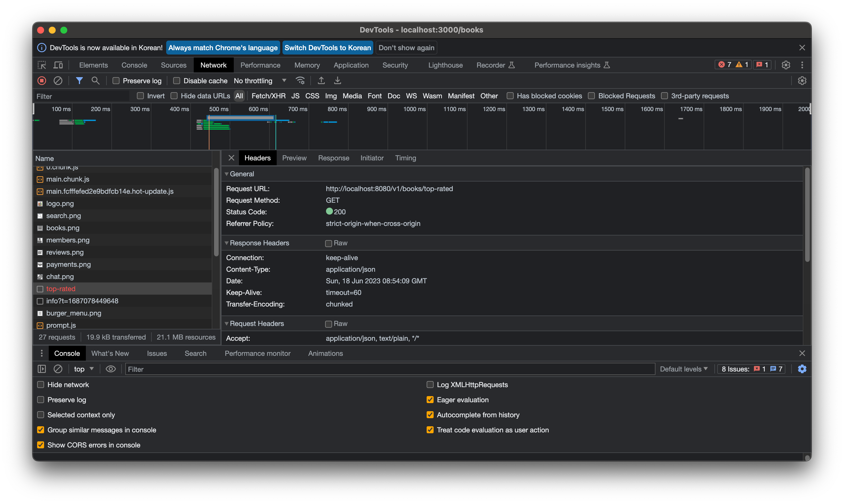Check Preserve log in network toolbar

click(116, 81)
